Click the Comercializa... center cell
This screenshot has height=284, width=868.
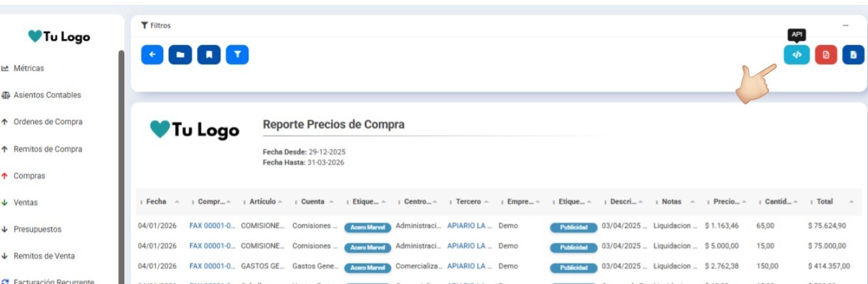pyautogui.click(x=418, y=266)
